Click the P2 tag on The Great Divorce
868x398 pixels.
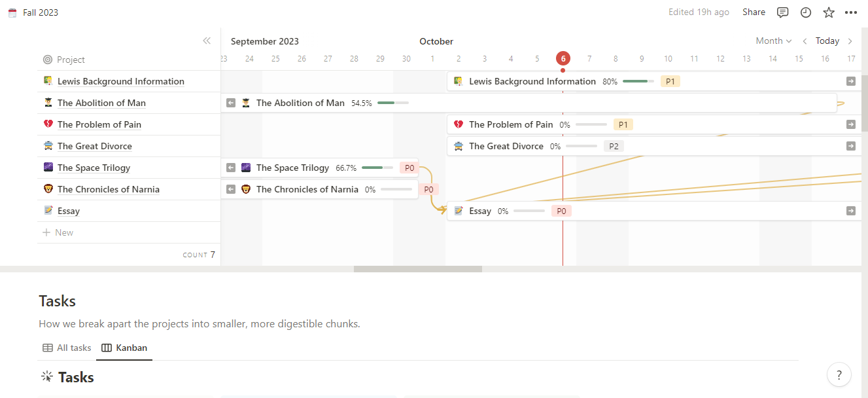614,146
